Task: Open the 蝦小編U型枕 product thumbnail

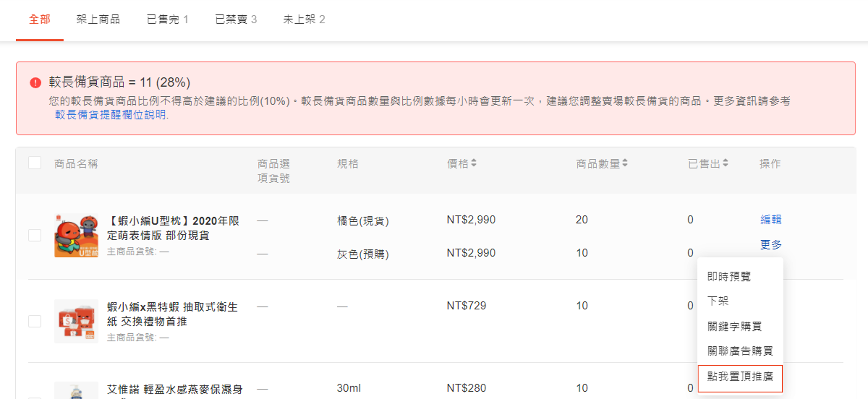Action: (76, 235)
